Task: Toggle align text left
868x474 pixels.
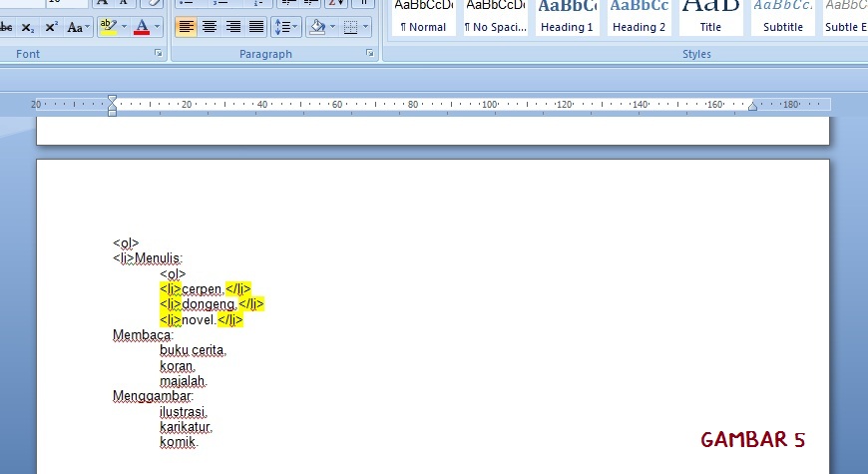Action: click(x=187, y=27)
